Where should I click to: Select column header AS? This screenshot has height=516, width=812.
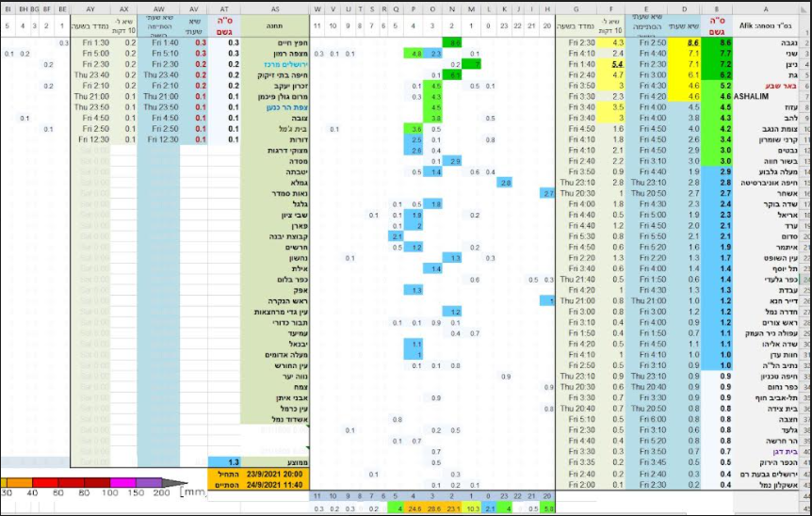pos(274,8)
